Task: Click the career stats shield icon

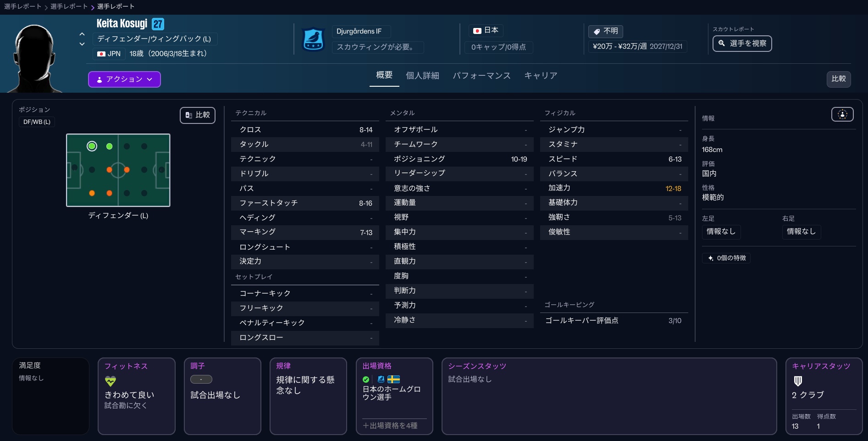Action: coord(798,381)
